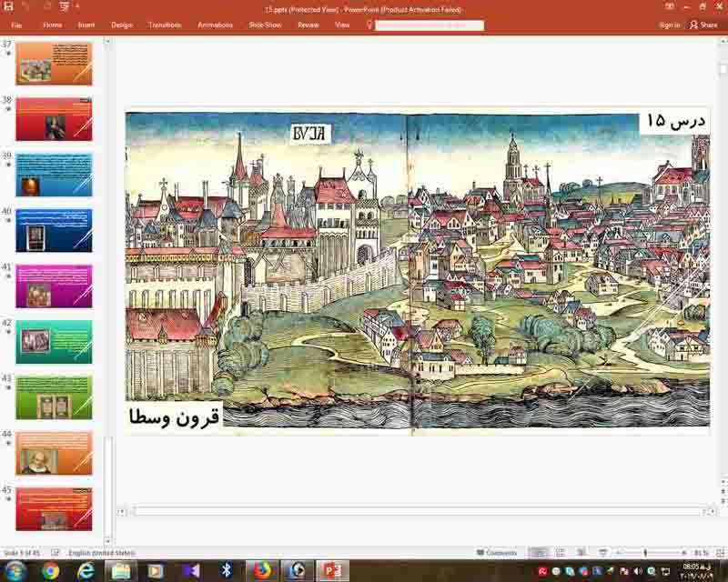Viewport: 728px width, 582px height.
Task: Click the English (United States) language indicator
Action: 102,553
